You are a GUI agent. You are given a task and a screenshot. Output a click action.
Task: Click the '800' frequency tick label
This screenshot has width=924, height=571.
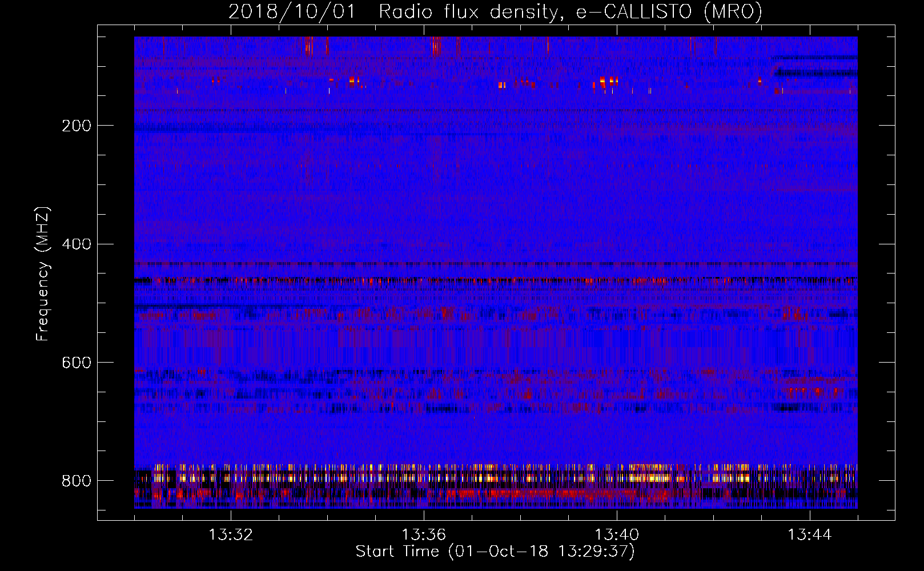[x=77, y=481]
